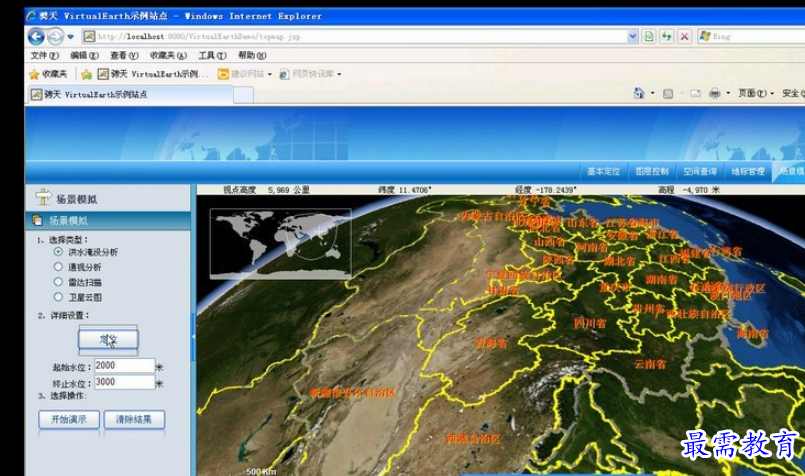The height and width of the screenshot is (476, 805).
Task: Select the 洪水淹没分析 radio option
Action: (x=59, y=252)
